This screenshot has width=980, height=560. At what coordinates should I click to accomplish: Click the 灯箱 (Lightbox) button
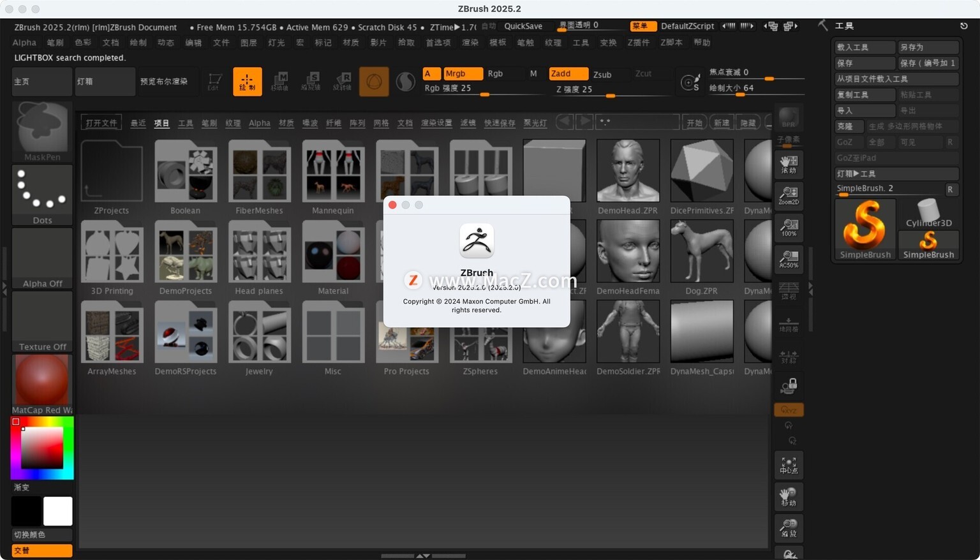click(105, 82)
